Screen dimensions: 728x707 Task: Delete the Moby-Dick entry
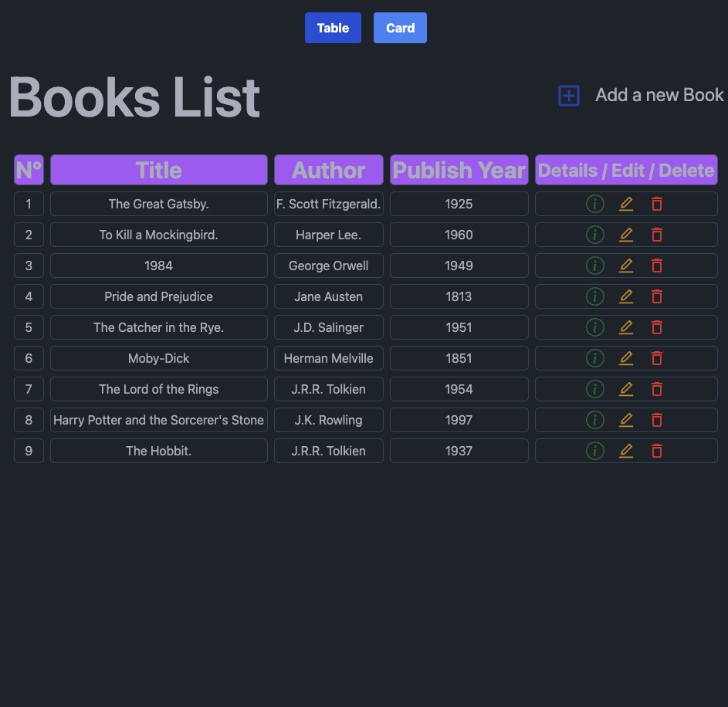click(656, 358)
